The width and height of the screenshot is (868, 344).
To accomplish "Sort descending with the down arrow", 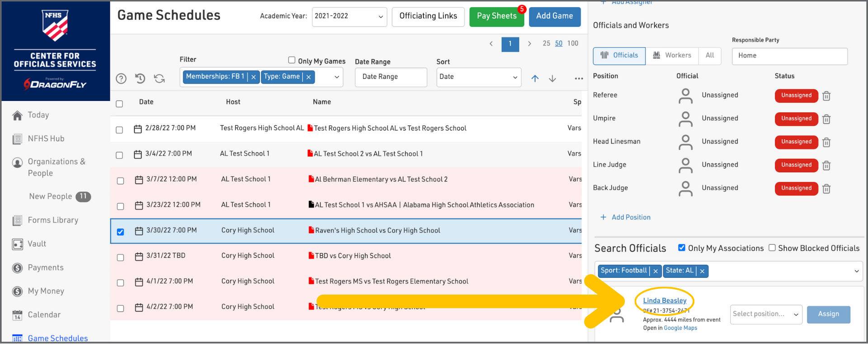I will click(x=552, y=78).
